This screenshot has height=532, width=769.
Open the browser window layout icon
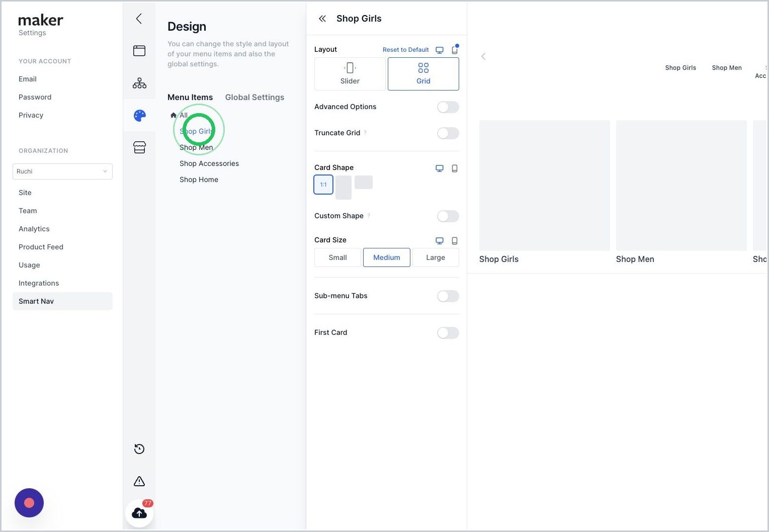139,51
